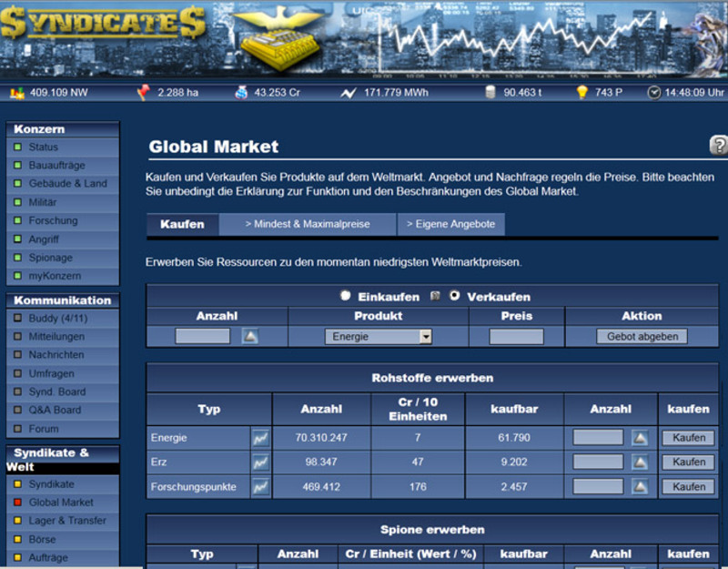Click max amount triangle beside bid Anzahl field
This screenshot has width=728, height=569.
[x=250, y=336]
